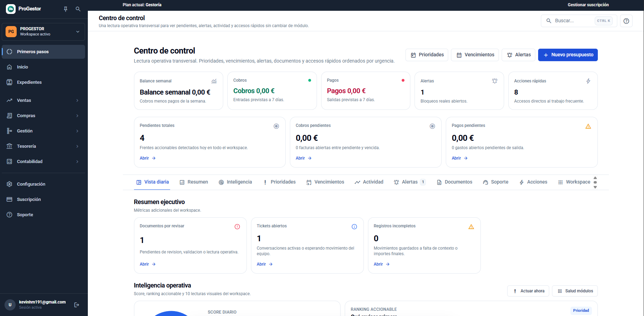Click the middle dot of the tab scroller
644x316 pixels.
tap(595, 182)
